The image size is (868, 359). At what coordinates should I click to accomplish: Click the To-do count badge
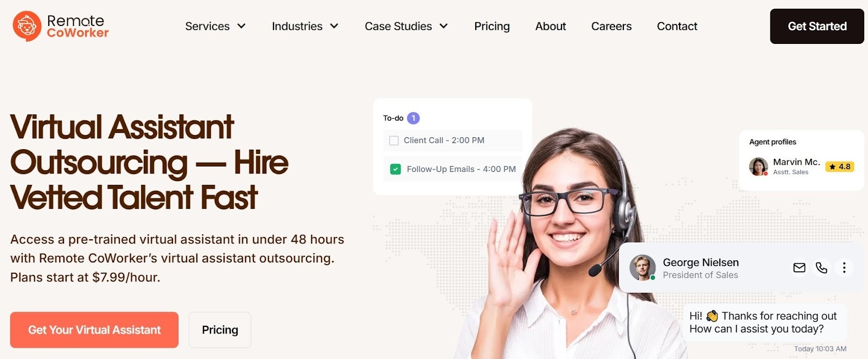pyautogui.click(x=413, y=118)
